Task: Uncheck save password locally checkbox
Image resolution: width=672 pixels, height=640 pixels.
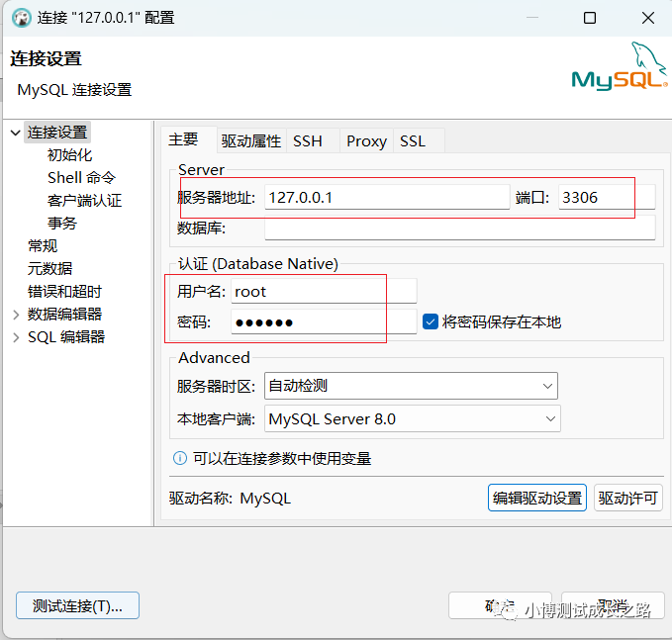Action: [430, 321]
